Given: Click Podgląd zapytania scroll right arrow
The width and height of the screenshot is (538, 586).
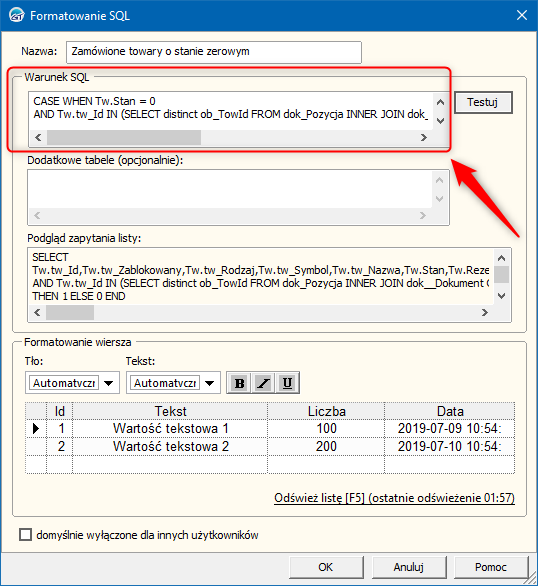Looking at the screenshot, I should [485, 312].
